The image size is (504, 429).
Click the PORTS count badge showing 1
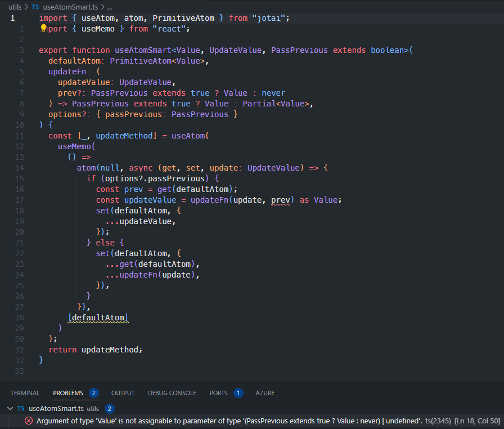point(238,393)
